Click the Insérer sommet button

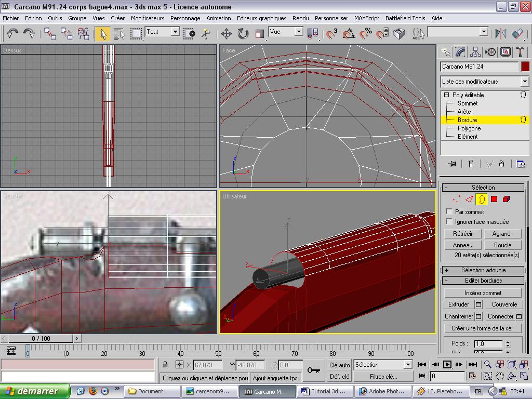tap(483, 293)
